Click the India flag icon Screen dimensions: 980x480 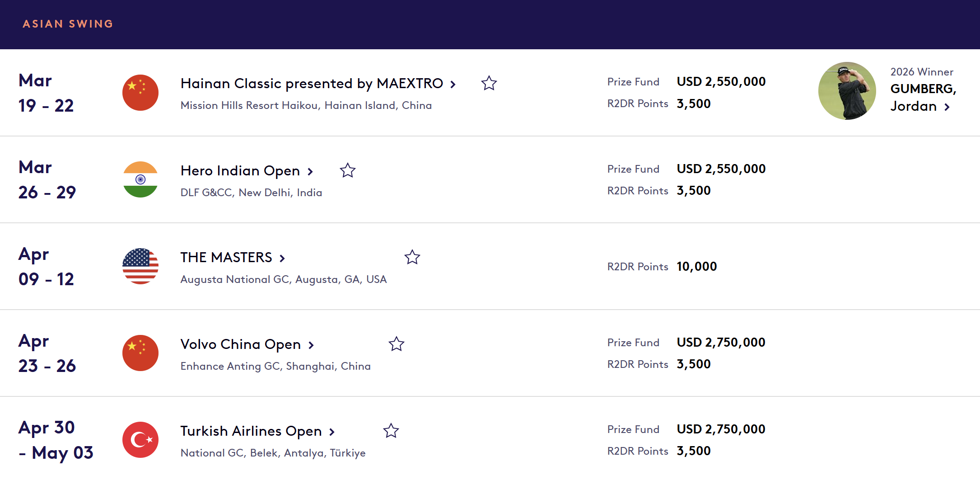click(x=140, y=179)
